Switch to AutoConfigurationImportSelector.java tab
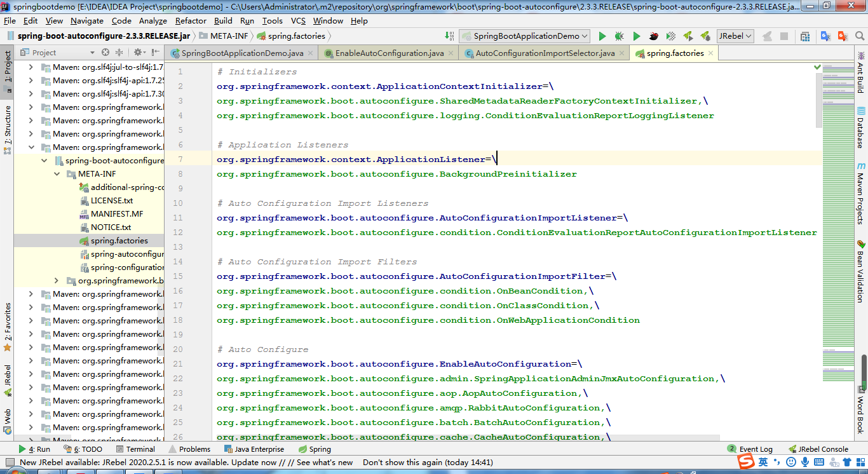This screenshot has height=474, width=868. click(x=545, y=53)
